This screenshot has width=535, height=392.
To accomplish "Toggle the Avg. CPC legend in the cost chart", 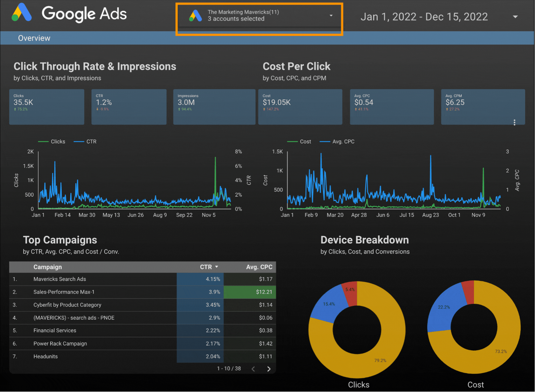I will pos(337,142).
